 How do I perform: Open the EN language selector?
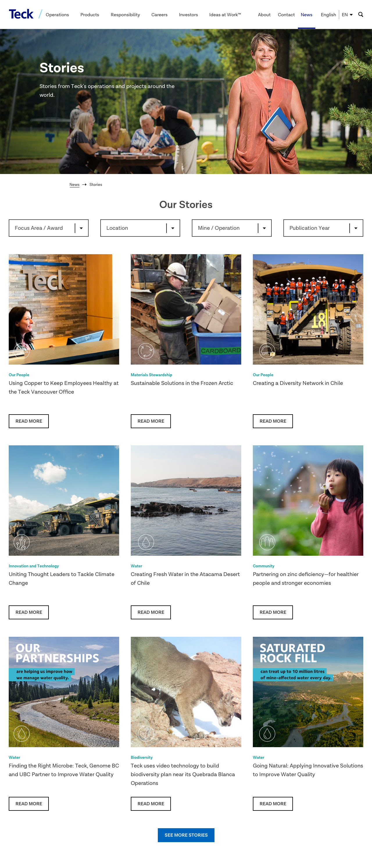[347, 15]
